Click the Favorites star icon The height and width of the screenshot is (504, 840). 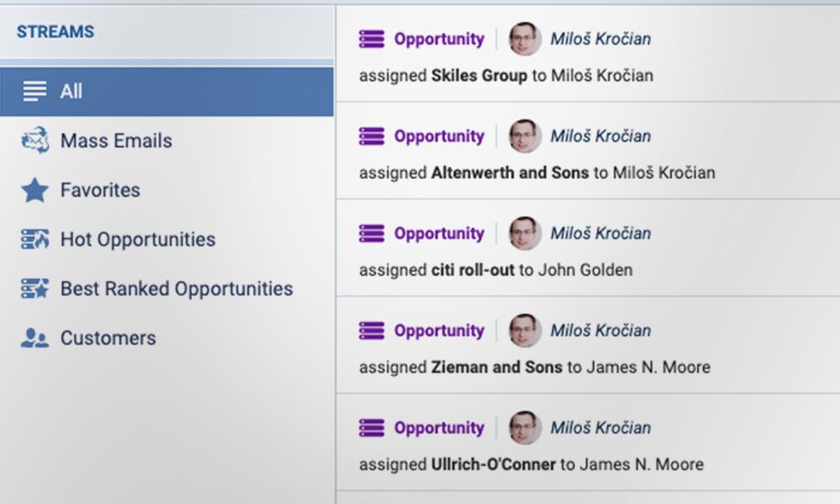point(34,191)
